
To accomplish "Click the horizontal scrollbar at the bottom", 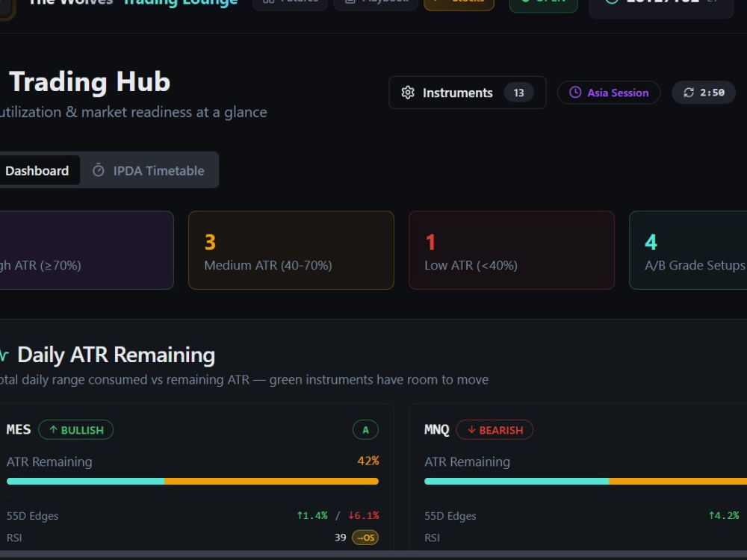I will (x=373, y=555).
